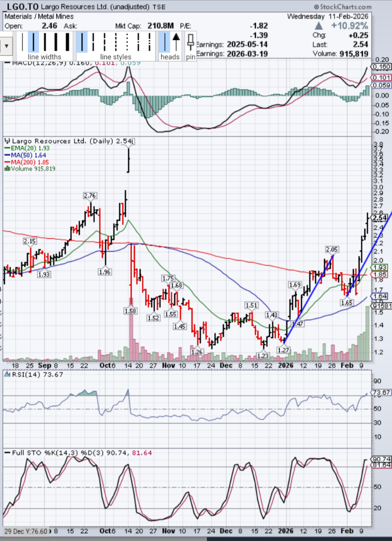The width and height of the screenshot is (392, 541).
Task: Click the +10.92% change value
Action: coord(349,26)
